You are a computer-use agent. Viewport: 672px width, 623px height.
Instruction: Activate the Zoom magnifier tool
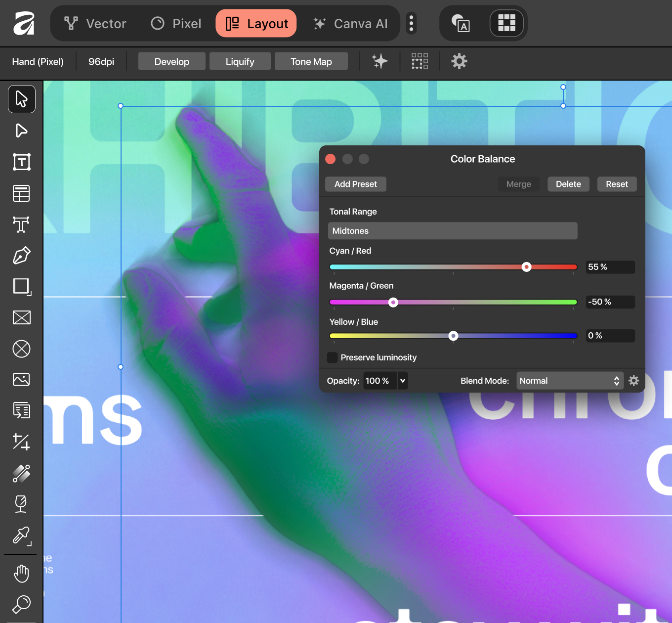(22, 604)
